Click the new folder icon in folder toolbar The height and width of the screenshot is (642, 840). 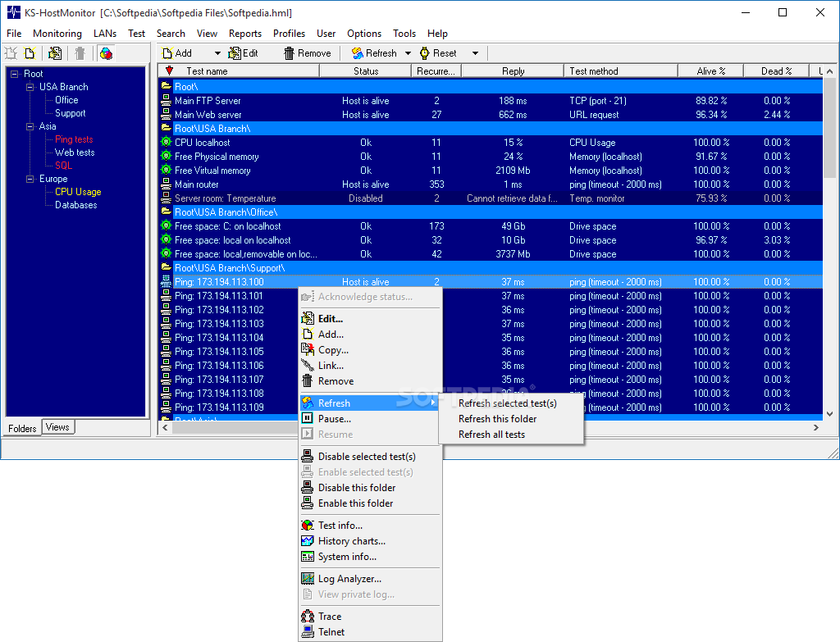[x=30, y=53]
